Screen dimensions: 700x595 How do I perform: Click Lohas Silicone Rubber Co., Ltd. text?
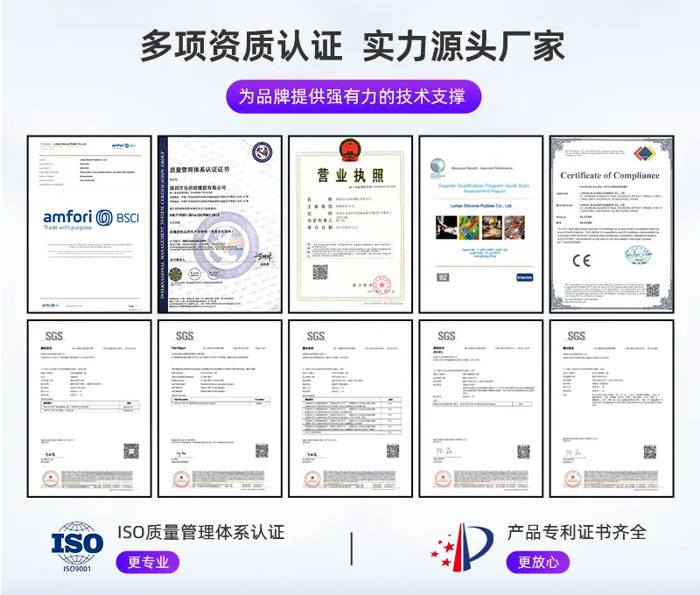481,206
